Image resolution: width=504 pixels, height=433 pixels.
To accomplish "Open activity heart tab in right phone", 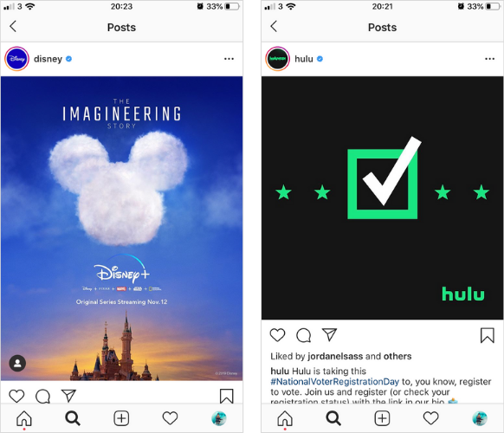I will (430, 418).
